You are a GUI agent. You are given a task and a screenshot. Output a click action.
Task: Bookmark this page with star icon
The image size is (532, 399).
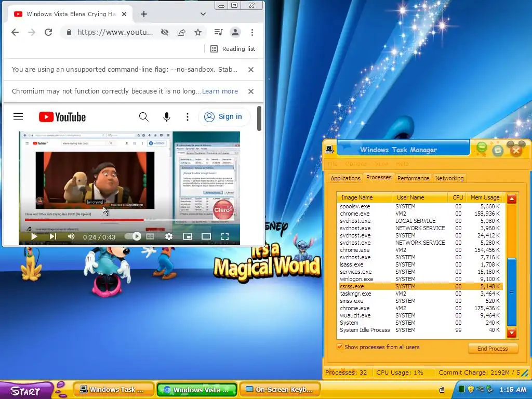click(x=198, y=32)
